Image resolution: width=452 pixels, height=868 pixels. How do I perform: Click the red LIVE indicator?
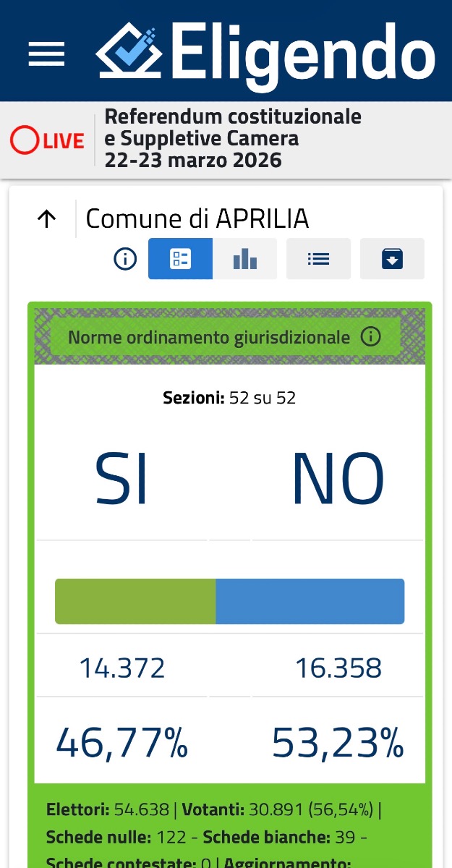(48, 140)
